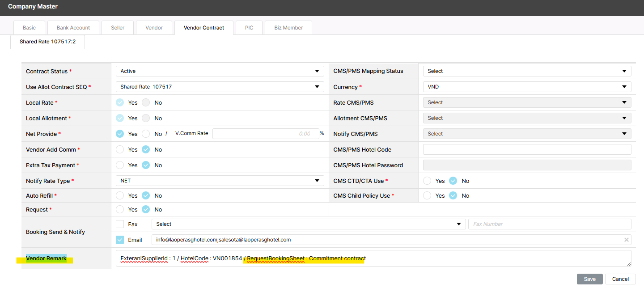
Task: Click the CMS/PMS Hotel Code input field
Action: tap(527, 149)
